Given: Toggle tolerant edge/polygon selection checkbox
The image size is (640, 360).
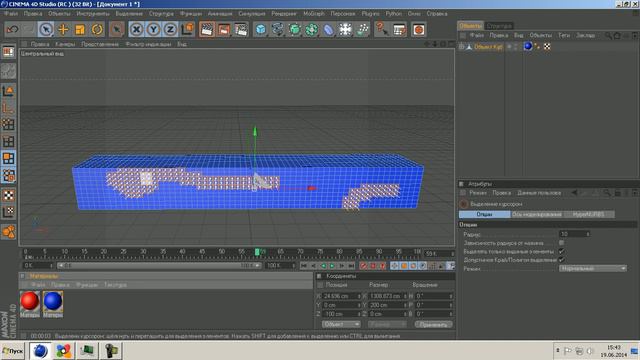Looking at the screenshot, I should coord(562,260).
